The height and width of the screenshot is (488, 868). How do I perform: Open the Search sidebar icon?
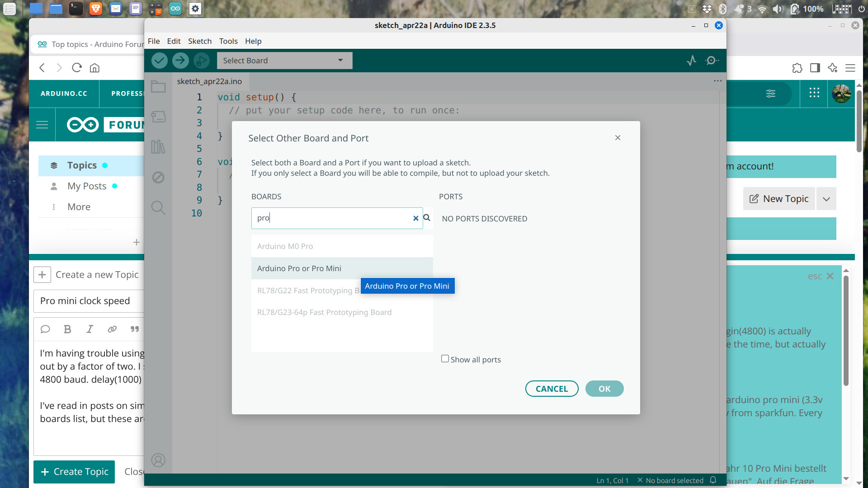pos(158,207)
